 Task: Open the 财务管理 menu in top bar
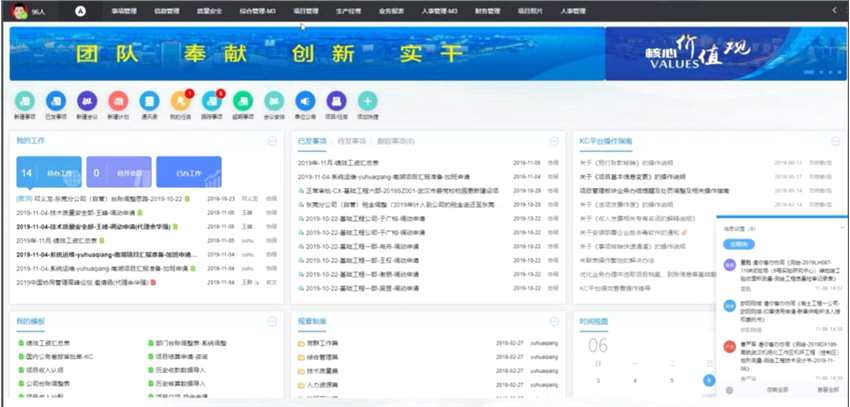click(487, 11)
